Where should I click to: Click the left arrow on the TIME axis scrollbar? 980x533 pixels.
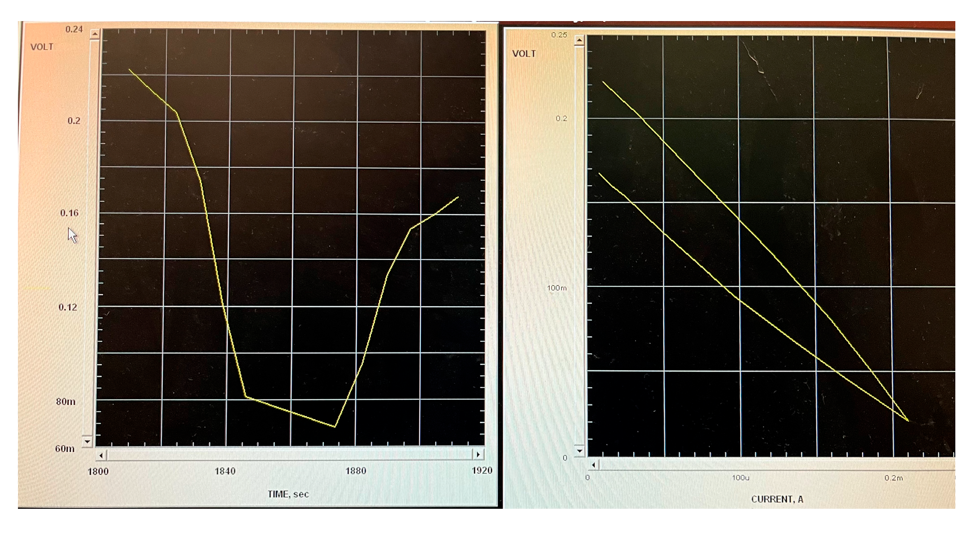coord(101,455)
